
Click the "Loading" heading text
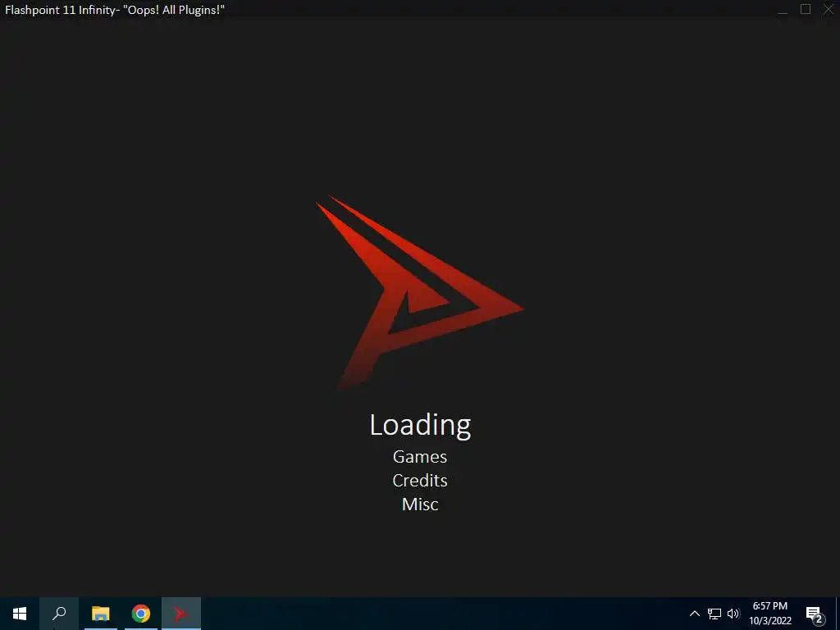click(420, 425)
